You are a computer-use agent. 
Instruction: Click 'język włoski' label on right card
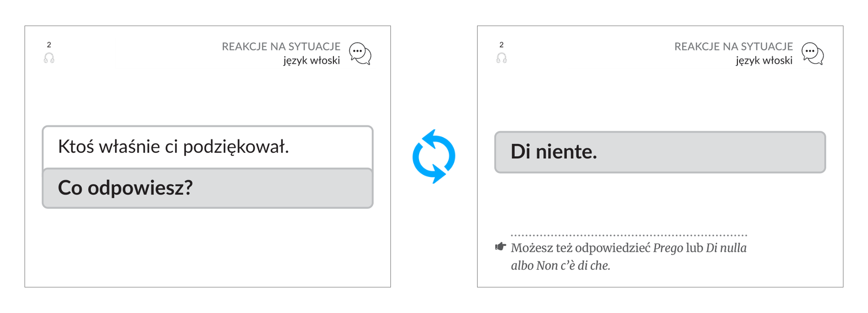[764, 61]
